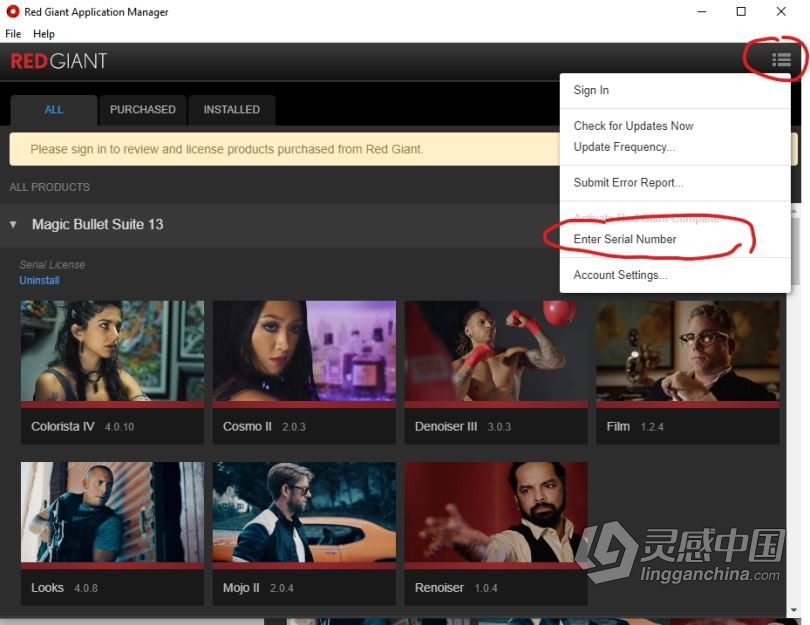Open the Mojo II thumbnail
Image resolution: width=810 pixels, height=625 pixels.
(304, 512)
